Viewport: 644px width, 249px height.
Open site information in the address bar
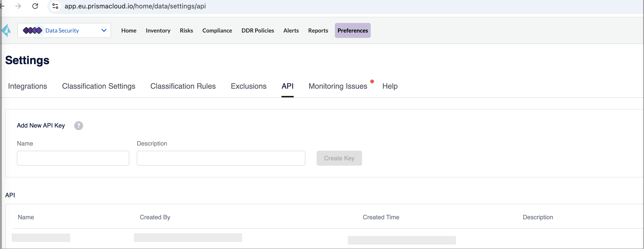(x=55, y=6)
